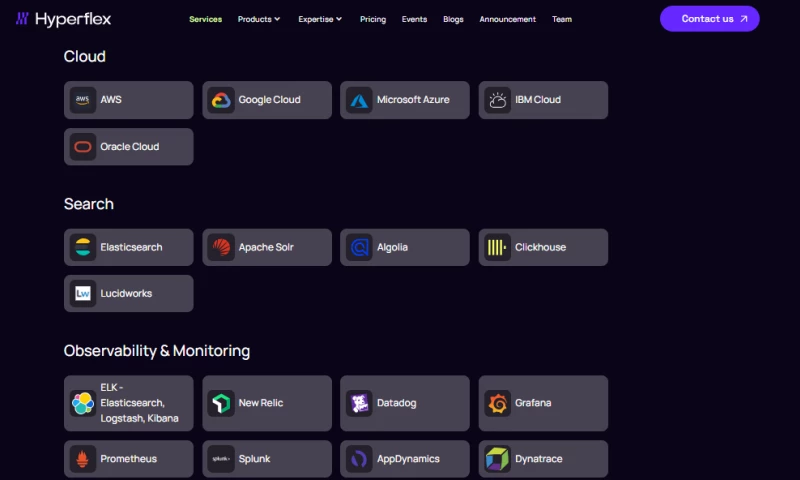Click the AWS logo icon
Viewport: 800px width, 480px height.
[83, 100]
